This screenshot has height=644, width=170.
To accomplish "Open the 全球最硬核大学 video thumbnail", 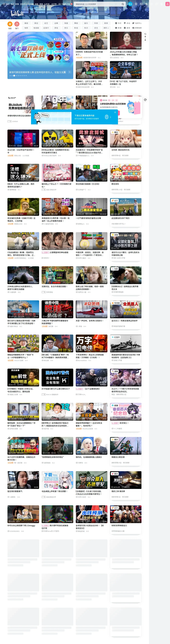I will (23, 343).
